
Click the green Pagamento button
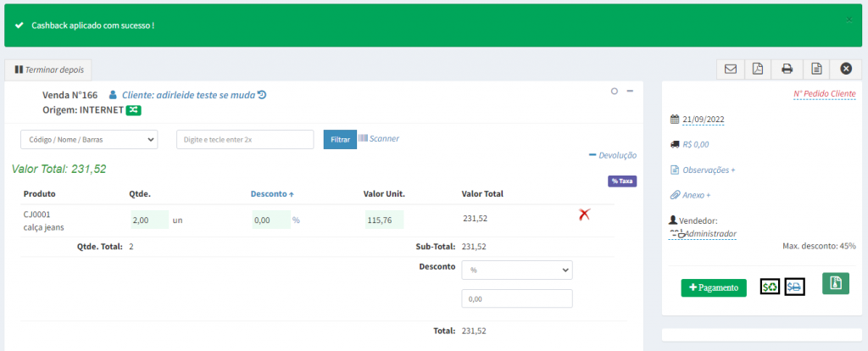(x=713, y=287)
